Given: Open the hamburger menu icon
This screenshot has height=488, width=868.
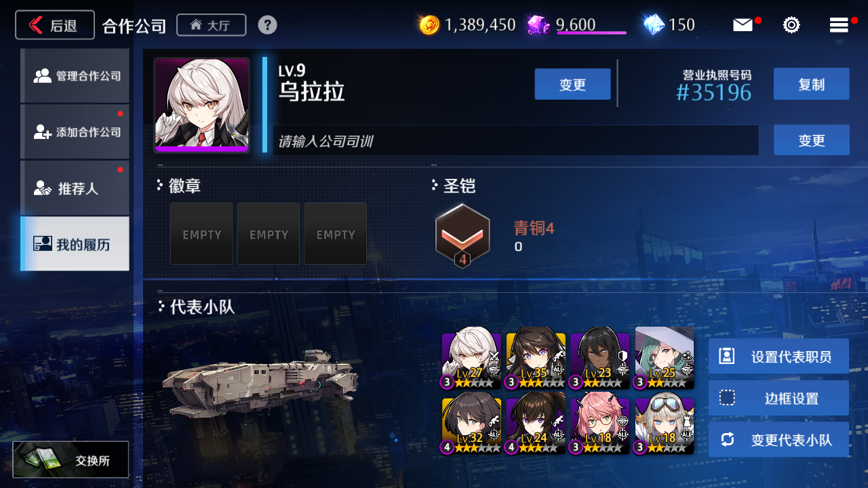Looking at the screenshot, I should coord(839,25).
